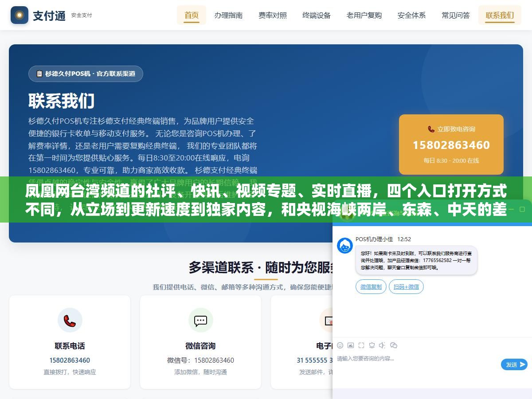Click the agent avatar in chat
This screenshot has width=532, height=399.
click(x=345, y=246)
